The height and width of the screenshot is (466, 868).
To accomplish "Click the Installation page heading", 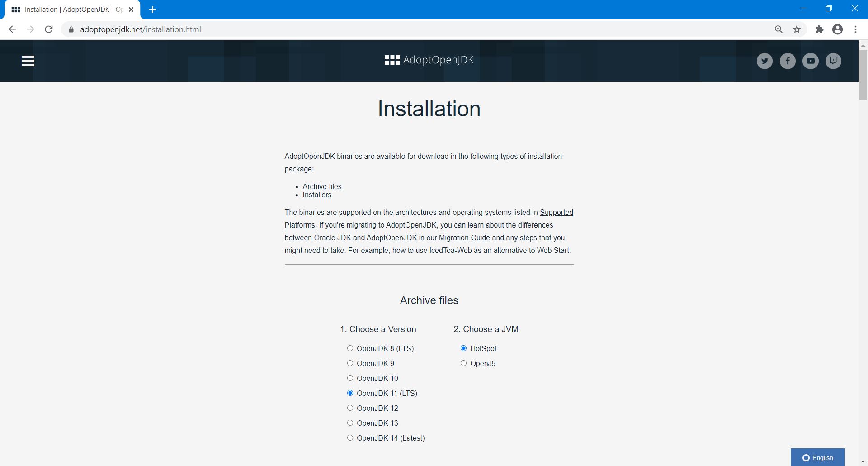I will pos(429,109).
